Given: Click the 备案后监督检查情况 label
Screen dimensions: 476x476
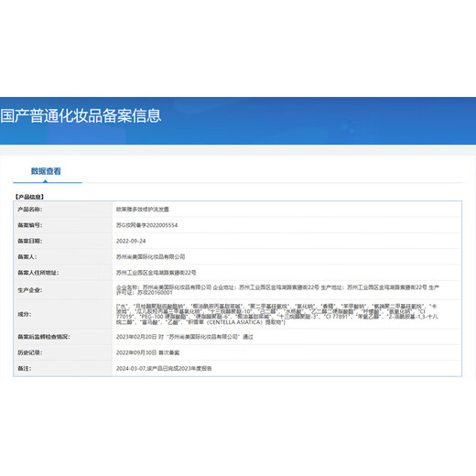Looking at the screenshot, I should coord(44,337).
